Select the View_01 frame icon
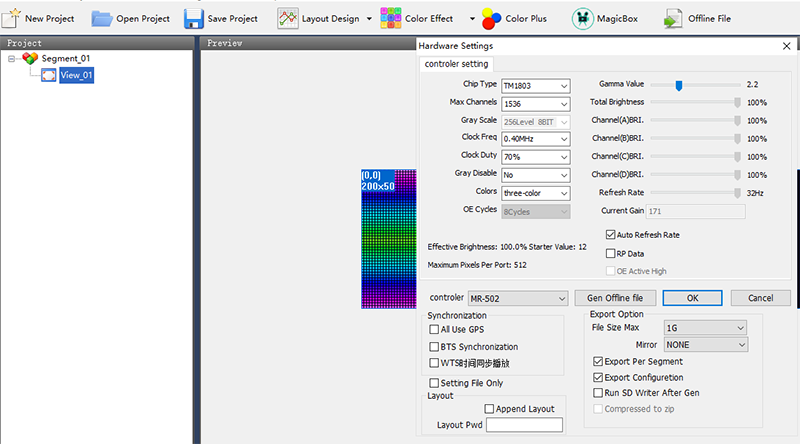Viewport: 800px width, 444px height. point(48,76)
